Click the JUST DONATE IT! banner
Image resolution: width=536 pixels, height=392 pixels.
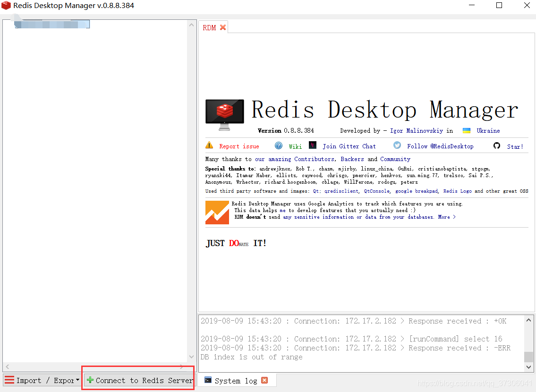(x=236, y=243)
